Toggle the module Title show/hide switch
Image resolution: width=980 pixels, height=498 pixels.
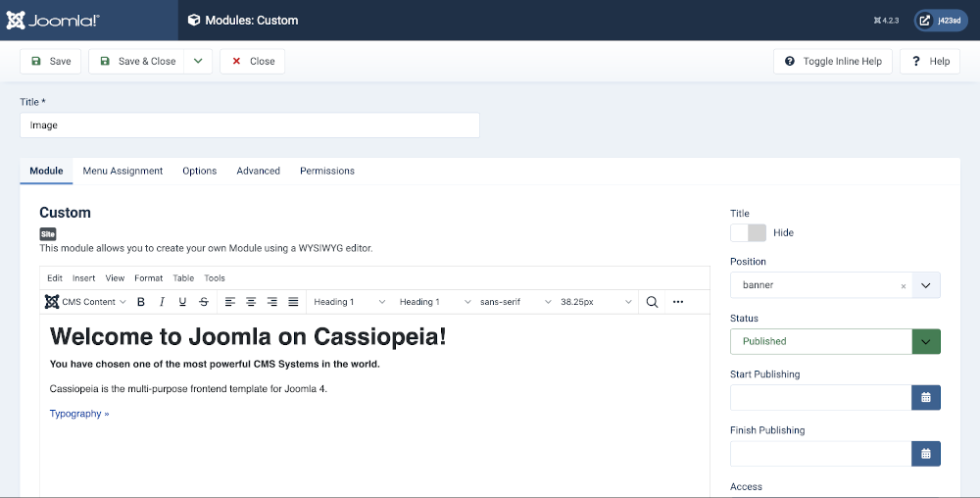pyautogui.click(x=748, y=233)
